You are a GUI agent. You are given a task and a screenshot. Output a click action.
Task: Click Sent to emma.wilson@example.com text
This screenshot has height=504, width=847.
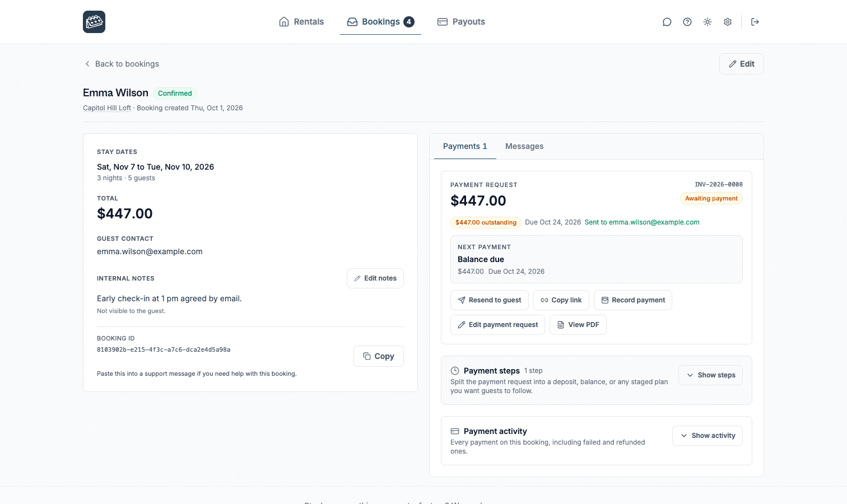pyautogui.click(x=642, y=222)
